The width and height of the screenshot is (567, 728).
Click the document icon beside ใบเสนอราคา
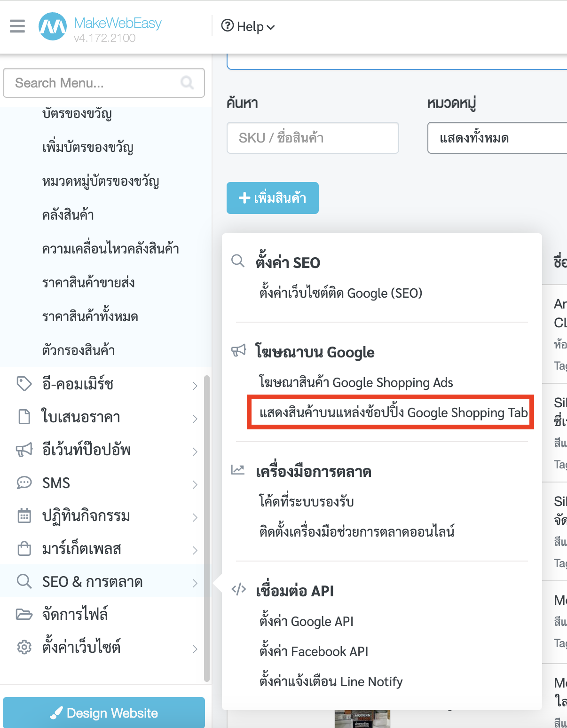click(x=24, y=417)
